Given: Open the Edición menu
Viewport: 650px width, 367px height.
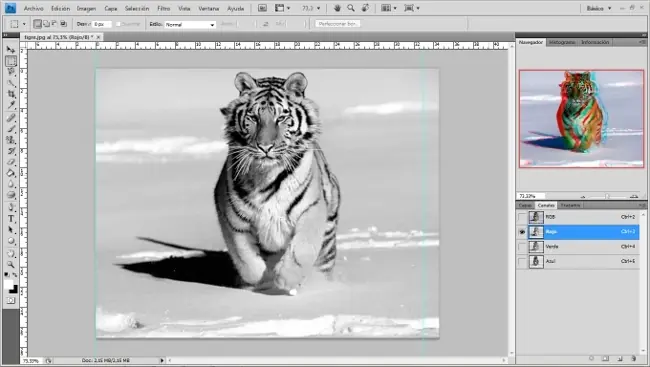Looking at the screenshot, I should (61, 8).
